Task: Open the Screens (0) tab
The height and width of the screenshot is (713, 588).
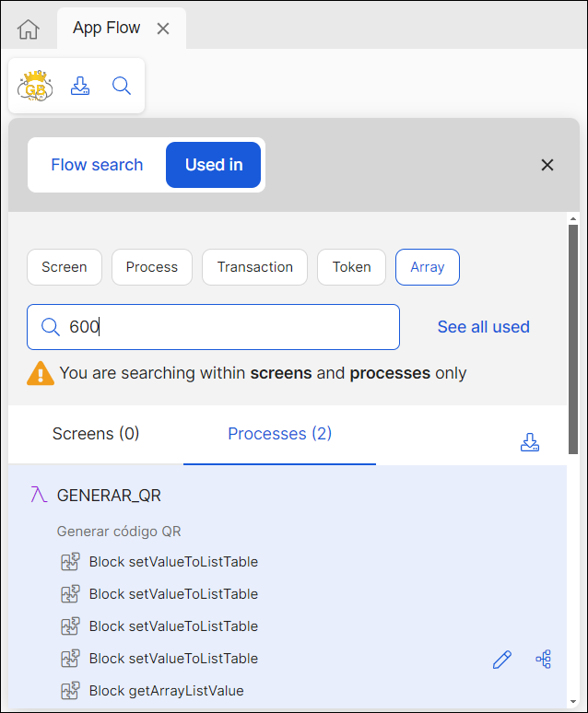Action: click(x=96, y=434)
